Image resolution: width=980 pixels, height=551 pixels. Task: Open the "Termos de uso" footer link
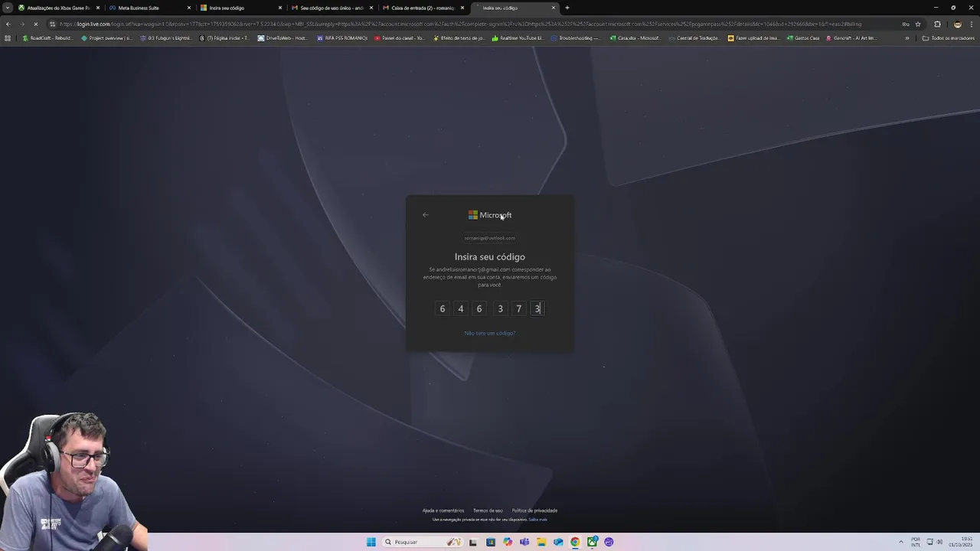coord(488,510)
